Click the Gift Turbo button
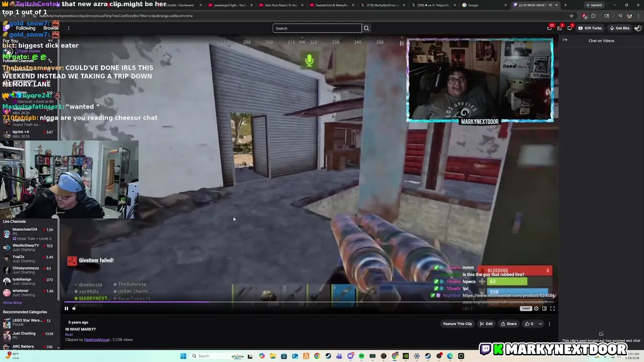Image resolution: width=644 pixels, height=362 pixels. click(590, 28)
